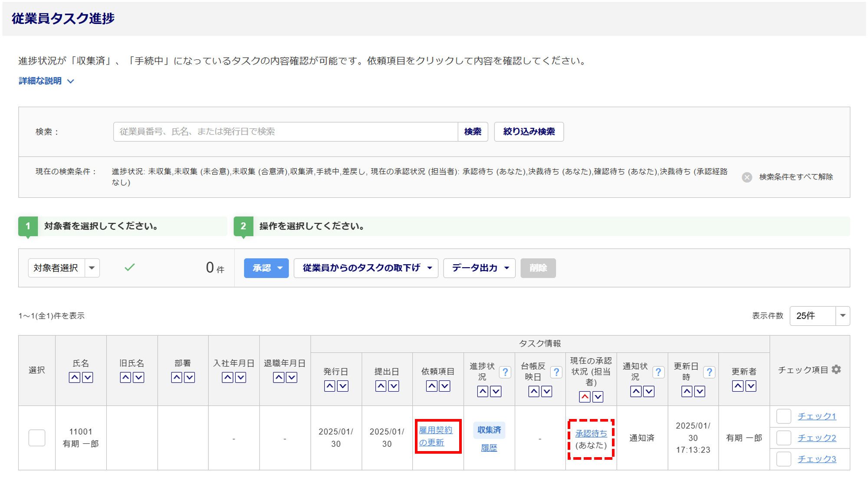The height and width of the screenshot is (491, 868).
Task: Open the データ出力 menu
Action: pyautogui.click(x=479, y=268)
